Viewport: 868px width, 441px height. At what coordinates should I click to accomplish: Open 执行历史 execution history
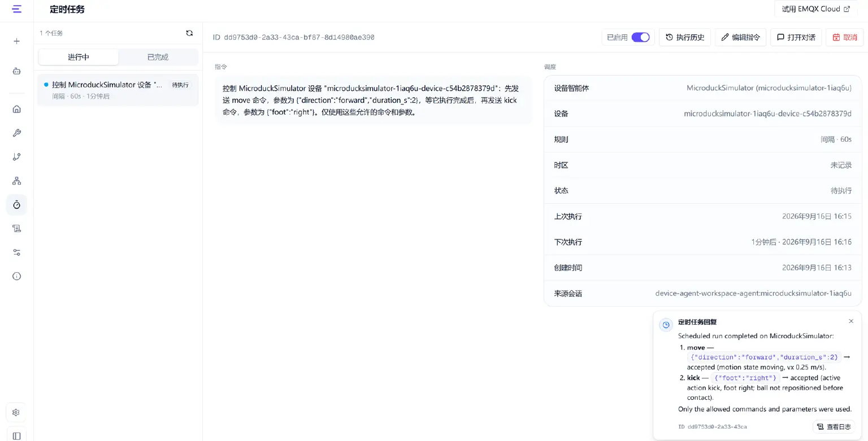685,37
